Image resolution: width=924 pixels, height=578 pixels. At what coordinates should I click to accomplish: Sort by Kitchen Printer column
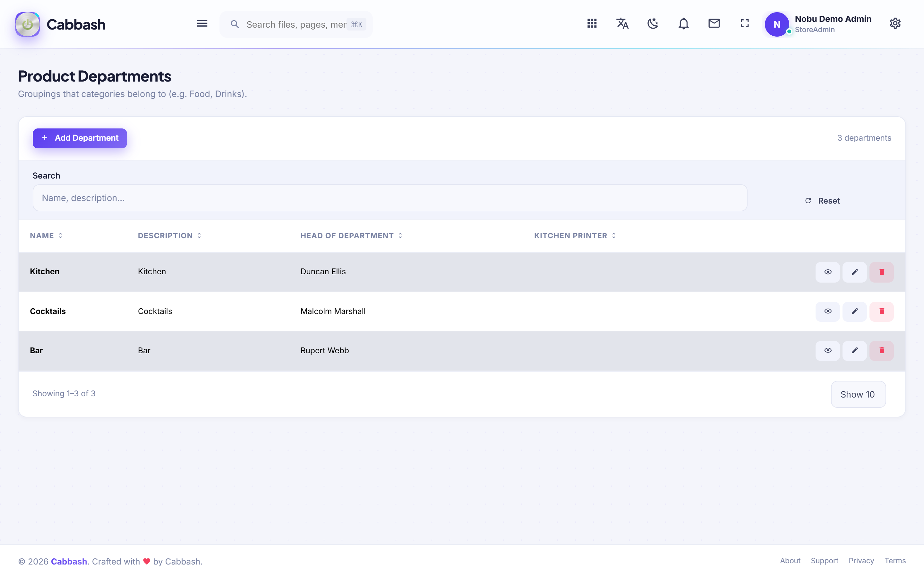pos(575,235)
